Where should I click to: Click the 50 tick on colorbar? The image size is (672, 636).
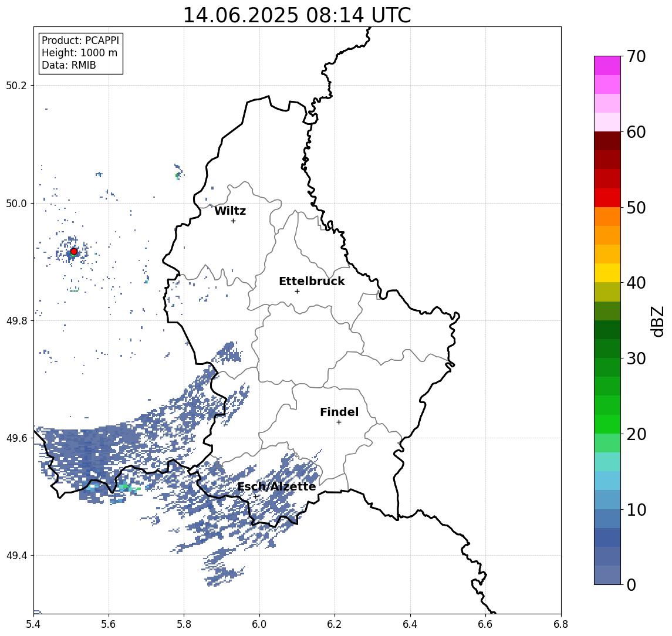[636, 208]
